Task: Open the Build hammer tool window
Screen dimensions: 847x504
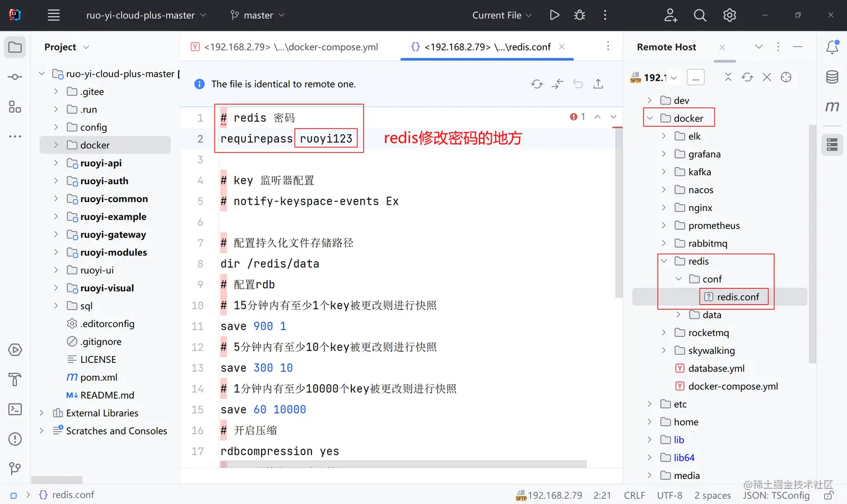Action: [x=15, y=380]
